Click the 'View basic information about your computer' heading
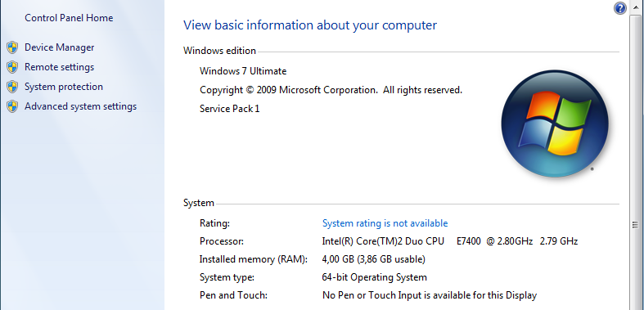 coord(310,25)
